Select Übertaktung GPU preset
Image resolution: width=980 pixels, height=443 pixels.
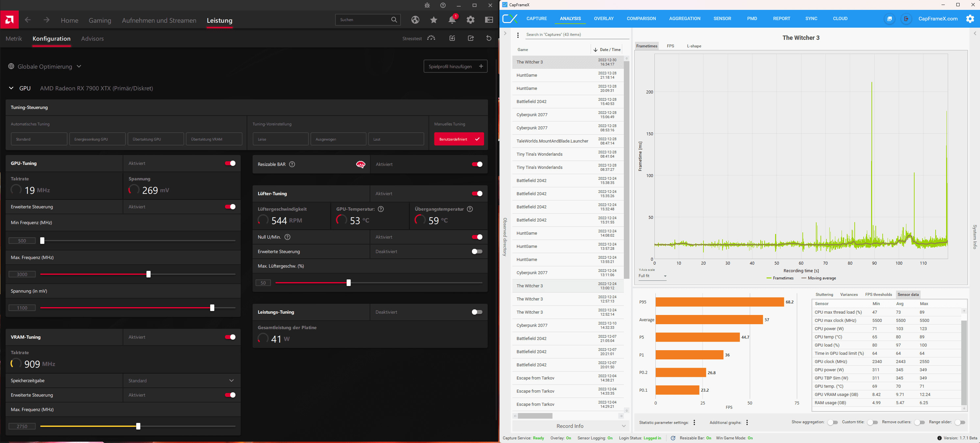156,139
